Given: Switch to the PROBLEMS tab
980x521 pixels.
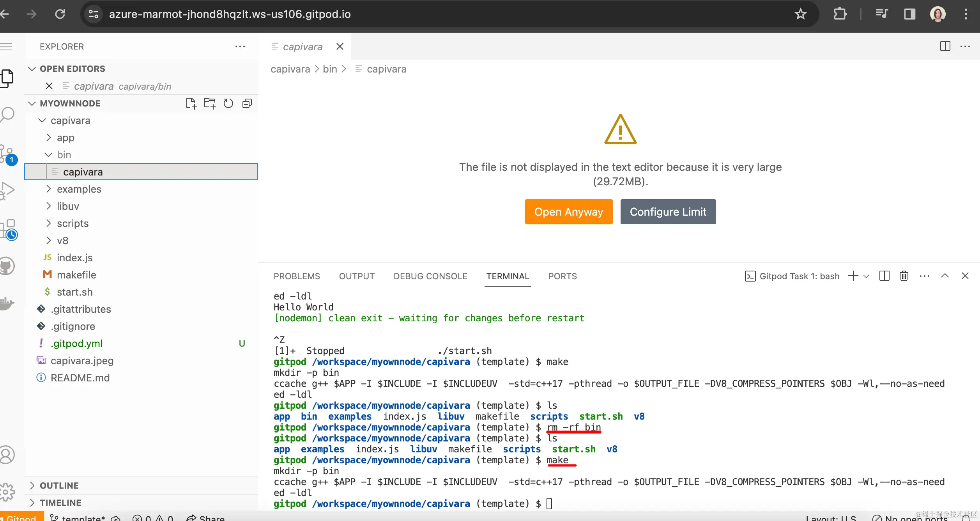Looking at the screenshot, I should pyautogui.click(x=297, y=276).
